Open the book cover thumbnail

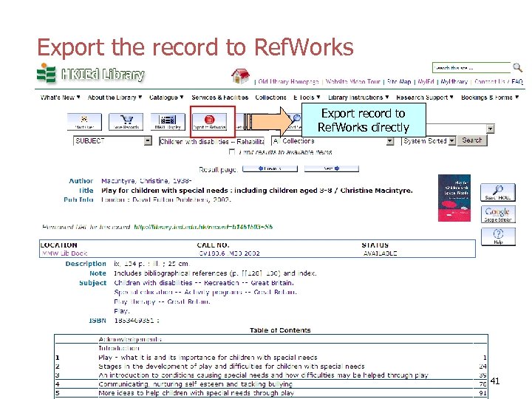[x=454, y=198]
